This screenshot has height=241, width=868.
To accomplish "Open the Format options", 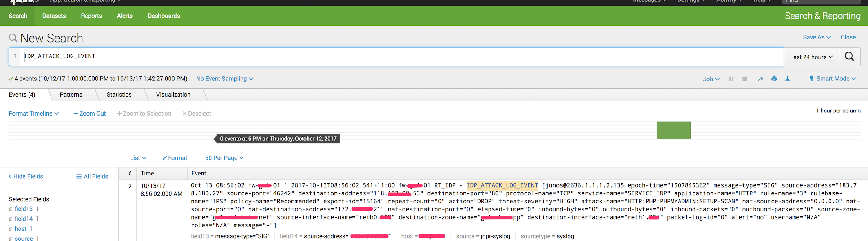I will 175,158.
